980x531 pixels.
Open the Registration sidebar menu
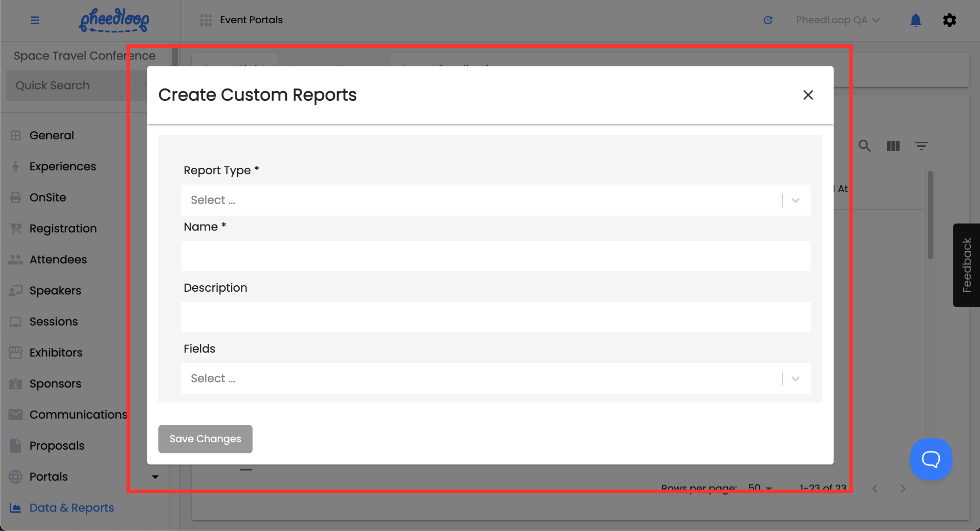63,228
